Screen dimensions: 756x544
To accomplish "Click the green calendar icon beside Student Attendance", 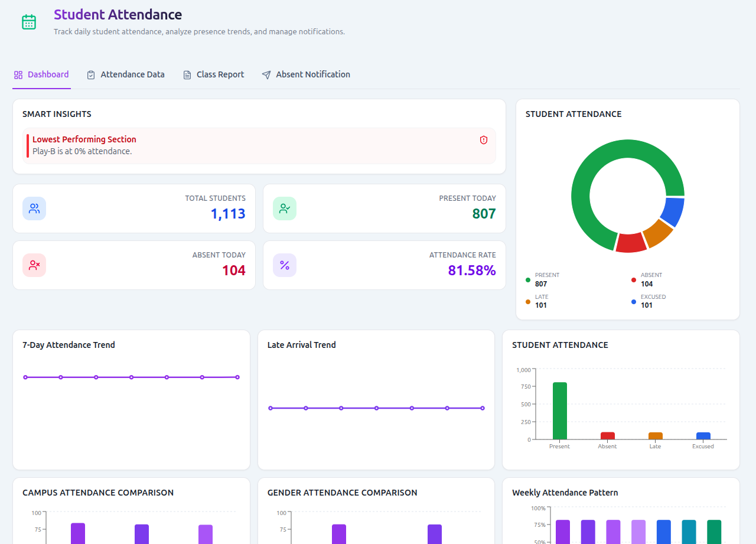I will [x=29, y=22].
